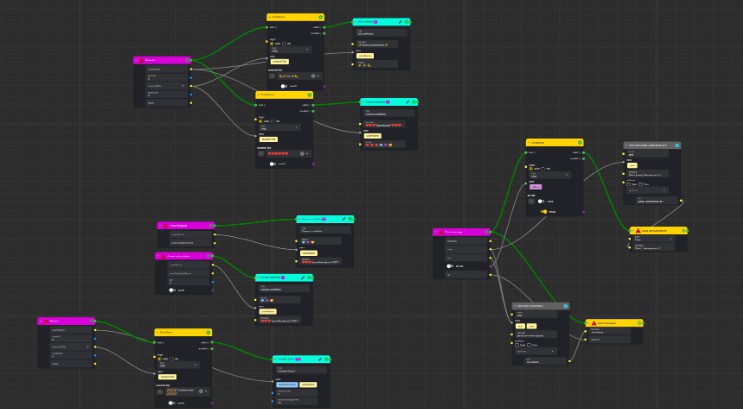Select unselected radio in striped-thumbnail condition node
This screenshot has height=409, width=743.
[x=172, y=359]
